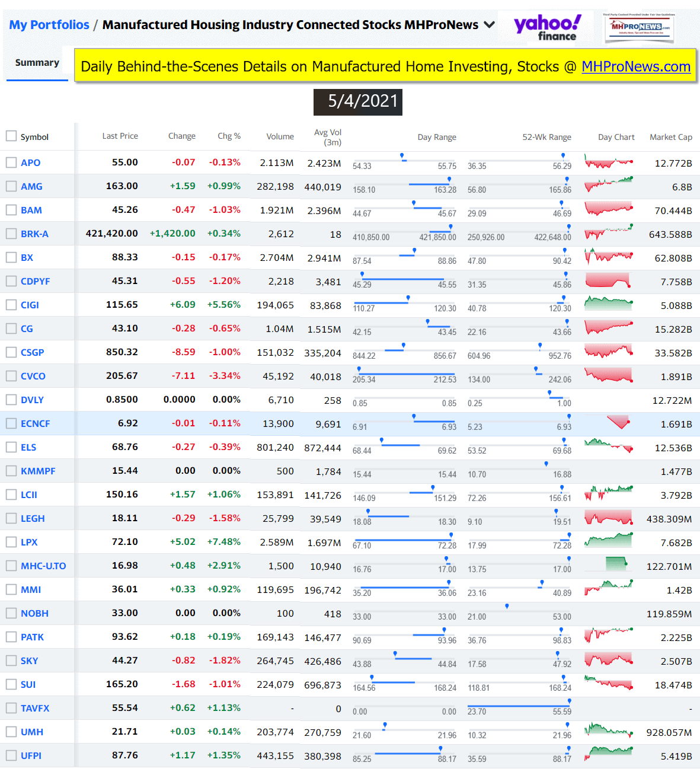Sort table by Chg % column

coord(229,136)
